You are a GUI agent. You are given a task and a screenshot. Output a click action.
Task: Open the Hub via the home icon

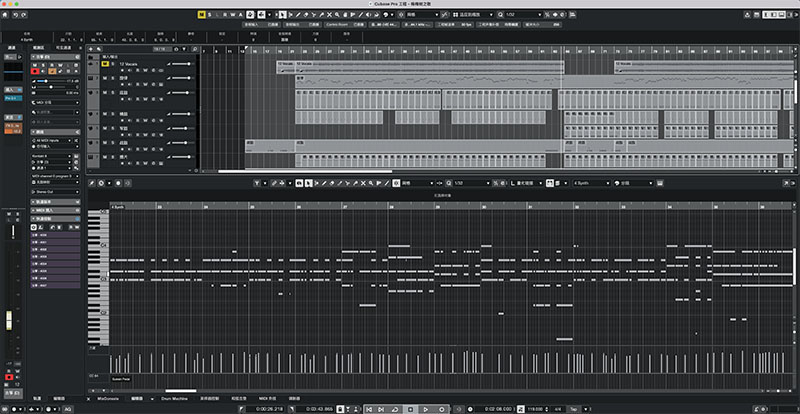[x=5, y=15]
